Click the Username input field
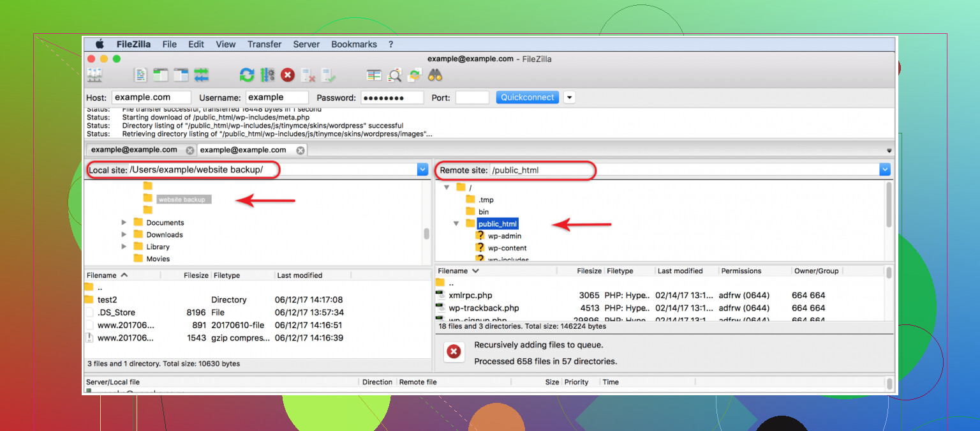Image resolution: width=980 pixels, height=431 pixels. (277, 98)
